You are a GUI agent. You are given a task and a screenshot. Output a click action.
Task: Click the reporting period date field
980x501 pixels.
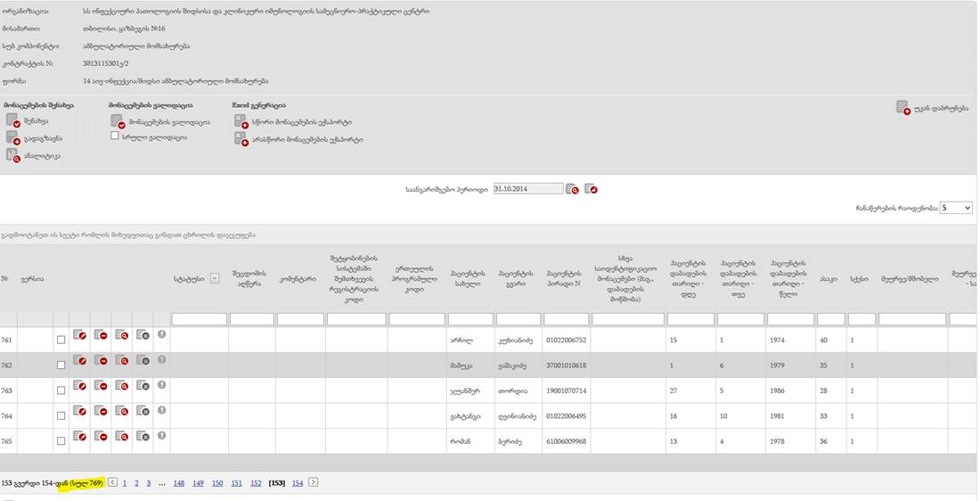(527, 189)
